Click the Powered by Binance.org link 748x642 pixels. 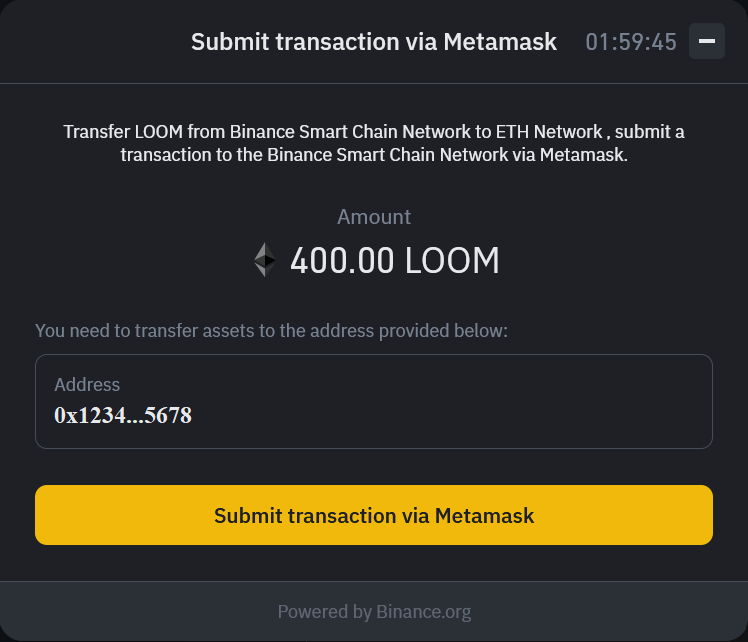coord(374,611)
